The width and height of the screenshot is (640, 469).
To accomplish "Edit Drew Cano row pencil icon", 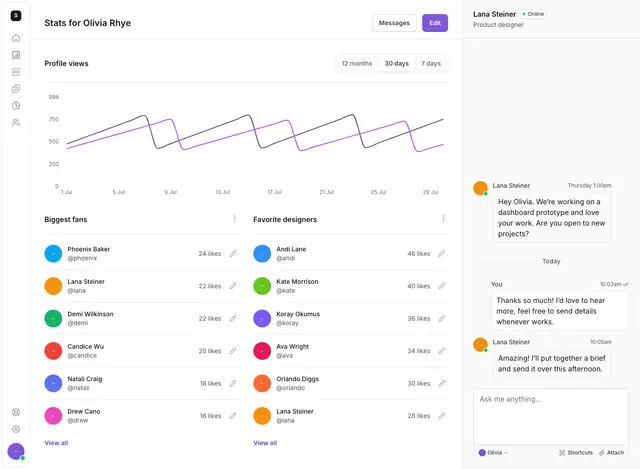I will click(x=233, y=416).
